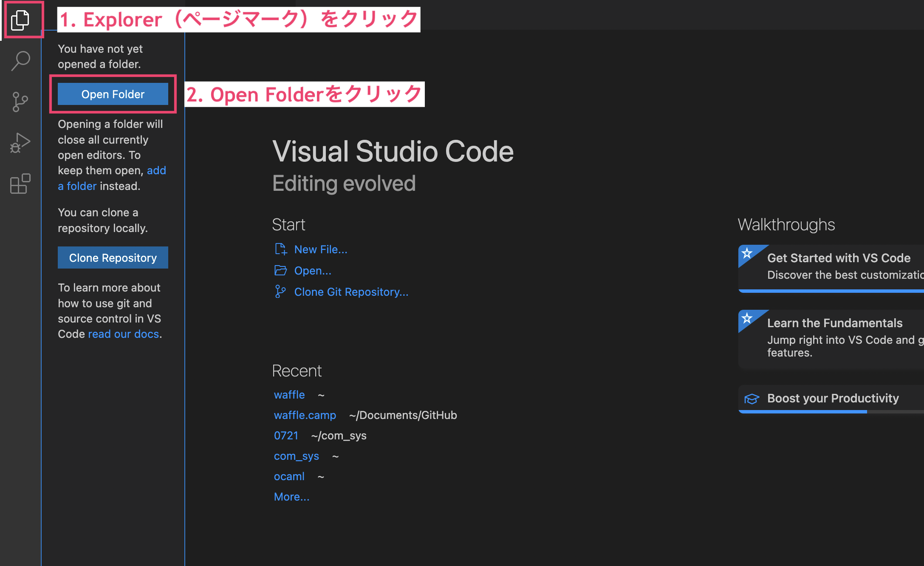Click the folder icon beside Open...
Image resolution: width=924 pixels, height=566 pixels.
coord(280,271)
